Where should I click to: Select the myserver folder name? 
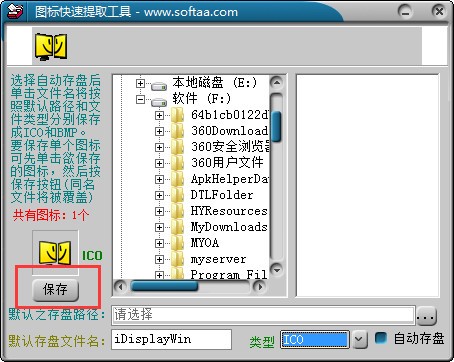point(218,259)
